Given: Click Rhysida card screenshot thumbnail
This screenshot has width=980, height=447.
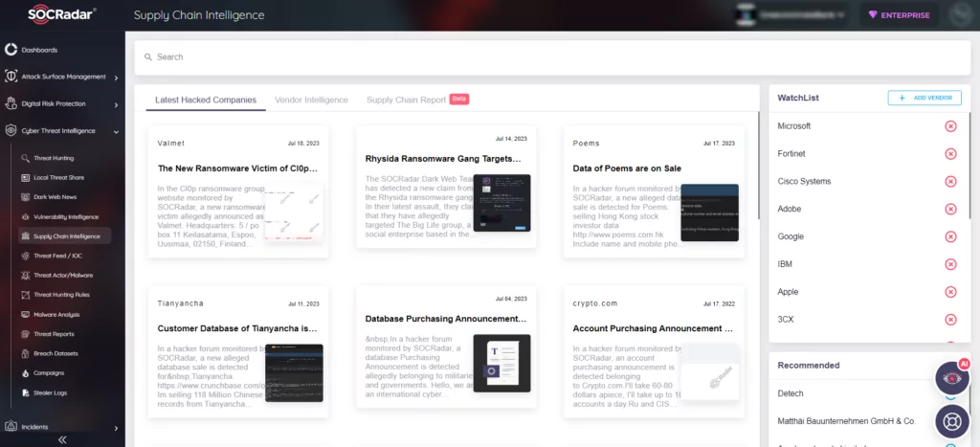Looking at the screenshot, I should pyautogui.click(x=501, y=203).
